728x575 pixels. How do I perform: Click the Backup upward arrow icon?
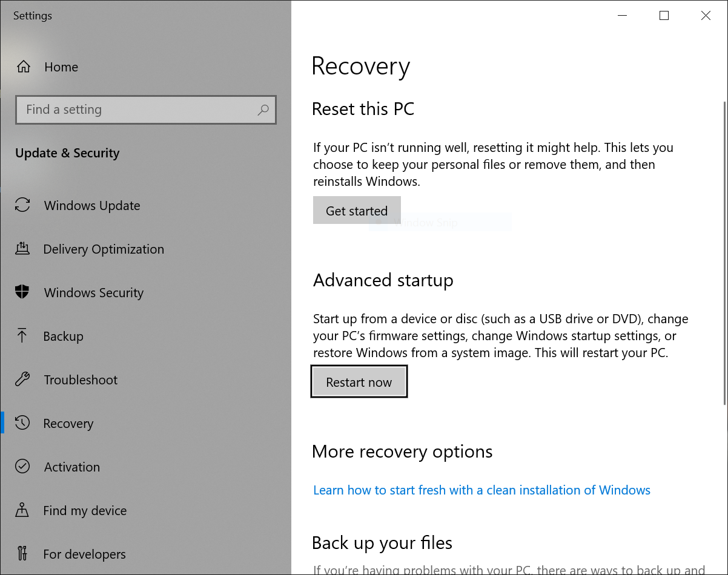[x=22, y=336]
